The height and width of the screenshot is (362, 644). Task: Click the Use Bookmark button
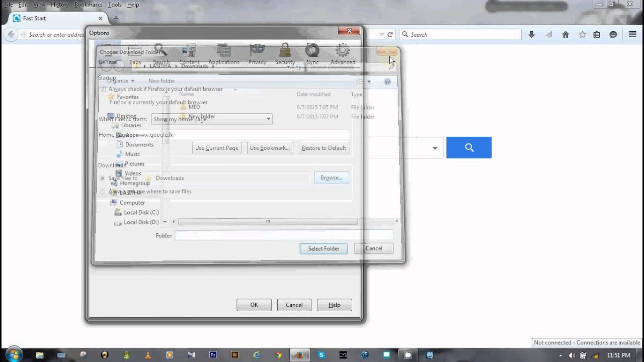[x=270, y=148]
